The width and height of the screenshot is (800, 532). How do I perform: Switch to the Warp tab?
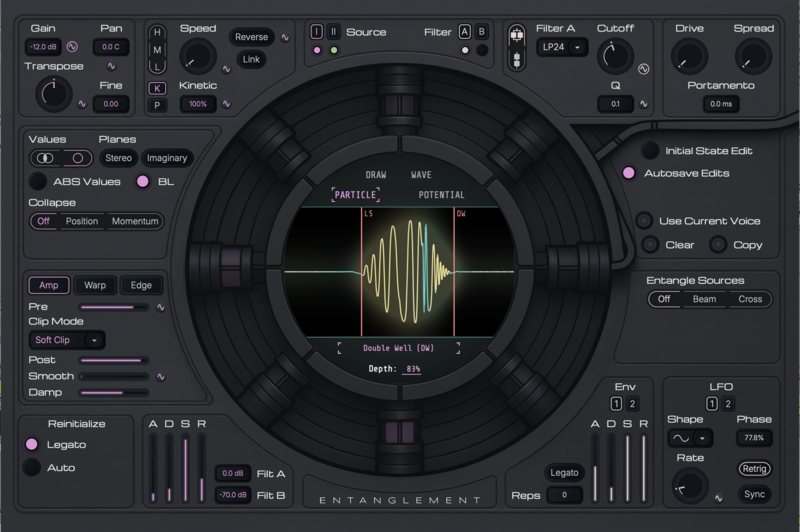pyautogui.click(x=95, y=285)
